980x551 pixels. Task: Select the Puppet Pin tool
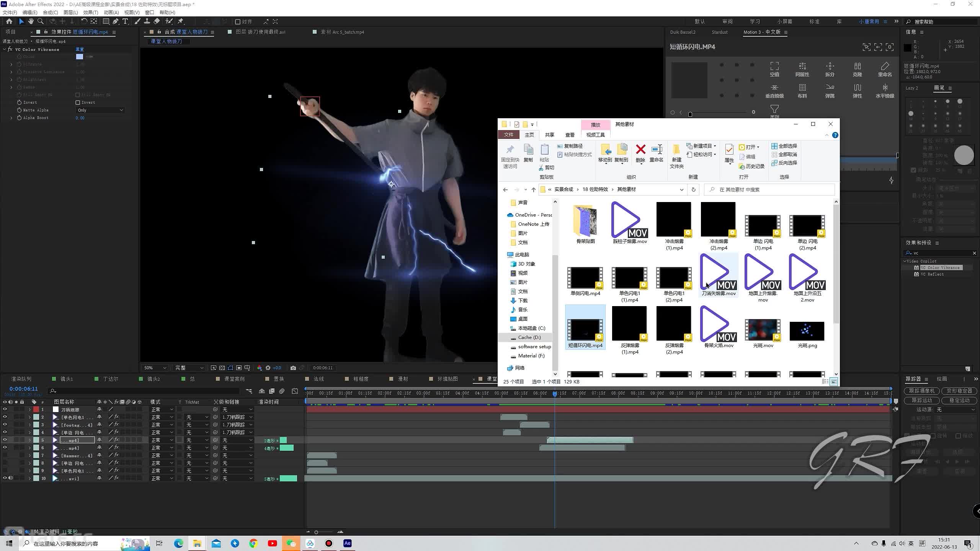pyautogui.click(x=181, y=21)
